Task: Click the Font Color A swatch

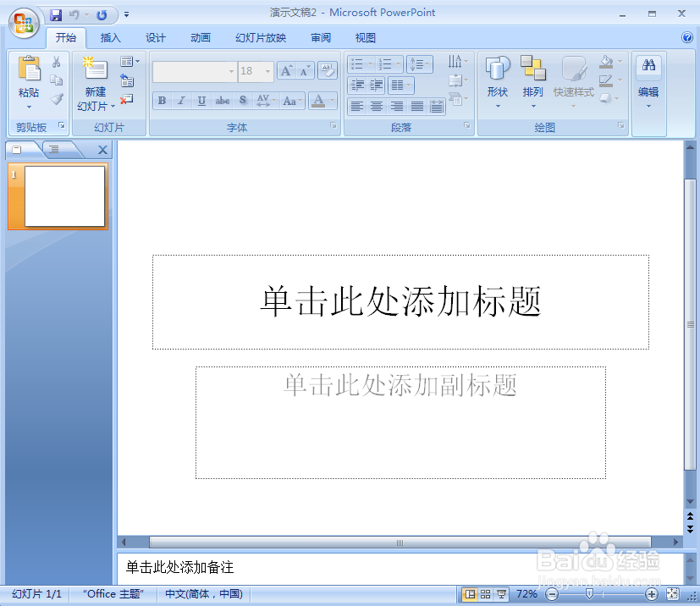Action: pos(318,101)
